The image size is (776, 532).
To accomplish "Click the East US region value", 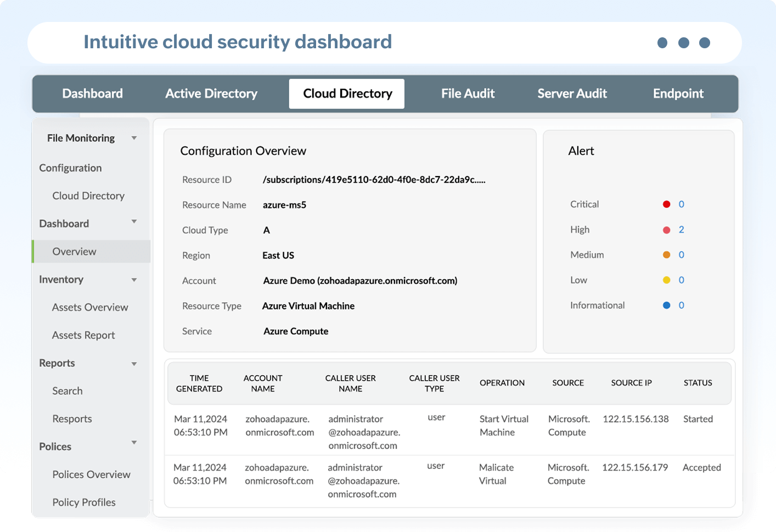I will (278, 256).
